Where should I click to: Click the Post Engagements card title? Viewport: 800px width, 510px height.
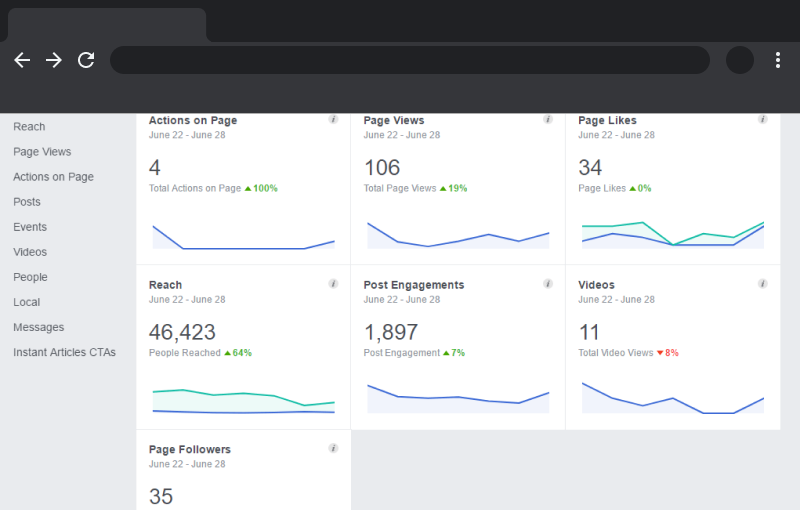414,285
